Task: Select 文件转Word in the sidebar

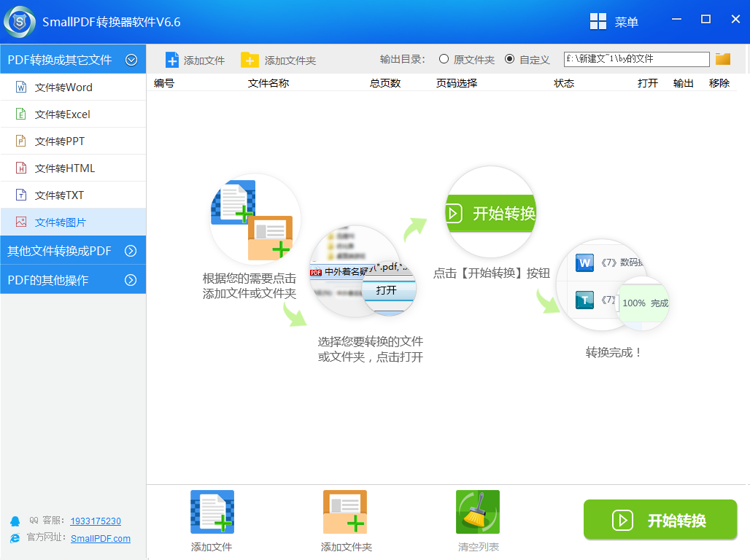Action: (63, 87)
